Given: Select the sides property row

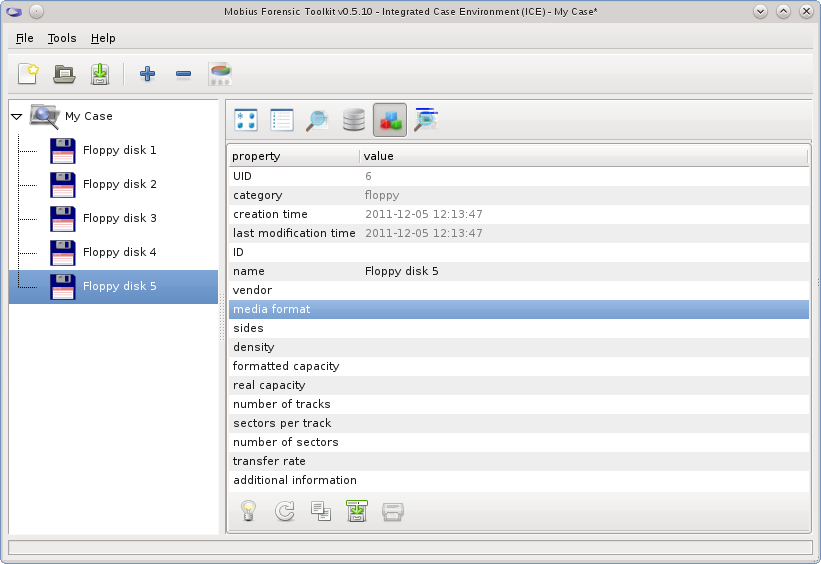Looking at the screenshot, I should pyautogui.click(x=519, y=328).
